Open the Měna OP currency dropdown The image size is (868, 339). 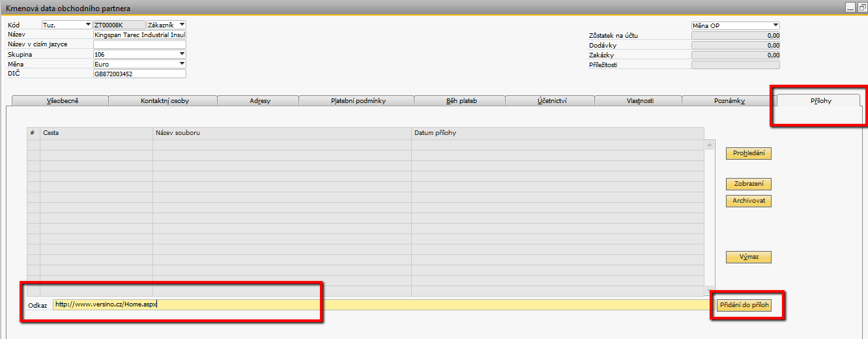(x=775, y=25)
